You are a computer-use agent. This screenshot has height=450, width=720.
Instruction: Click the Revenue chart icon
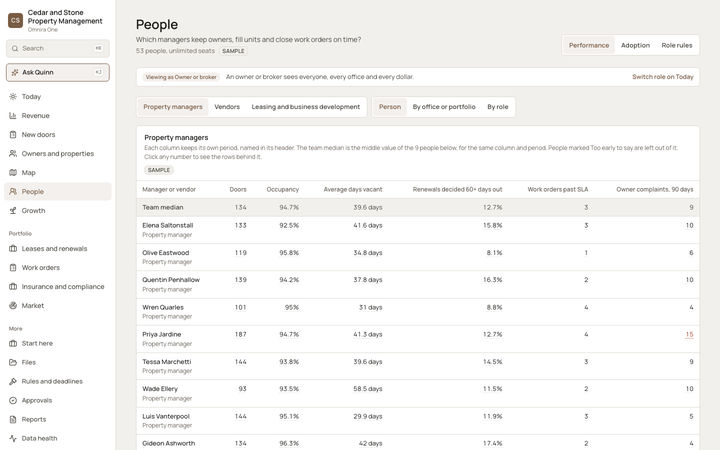click(x=13, y=116)
